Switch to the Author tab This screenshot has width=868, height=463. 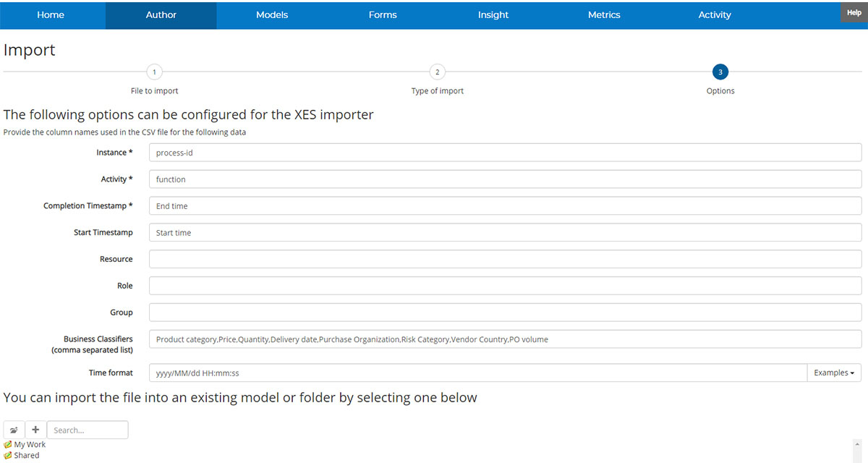point(161,14)
